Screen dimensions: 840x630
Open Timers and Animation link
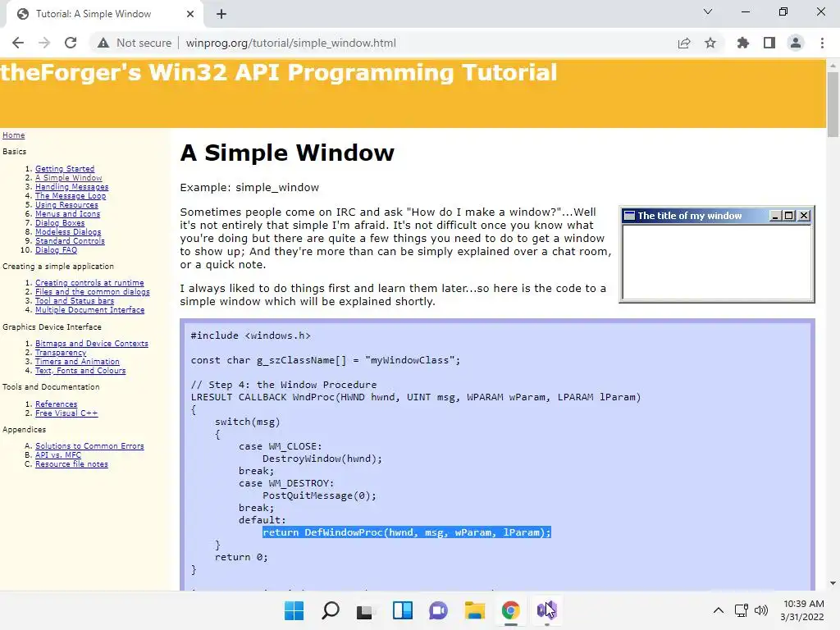pyautogui.click(x=77, y=362)
